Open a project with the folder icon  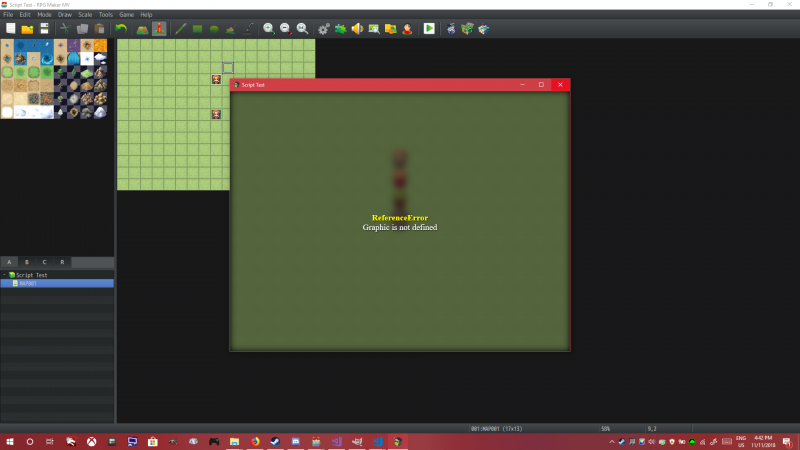28,29
